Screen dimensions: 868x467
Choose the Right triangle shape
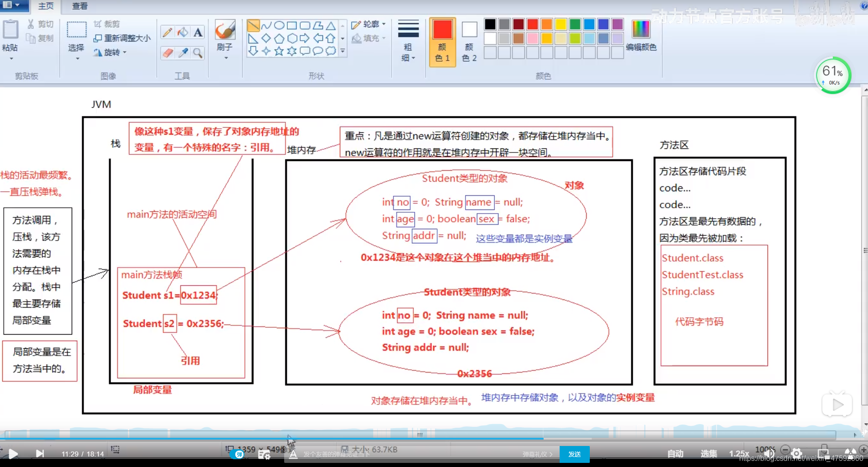click(253, 38)
